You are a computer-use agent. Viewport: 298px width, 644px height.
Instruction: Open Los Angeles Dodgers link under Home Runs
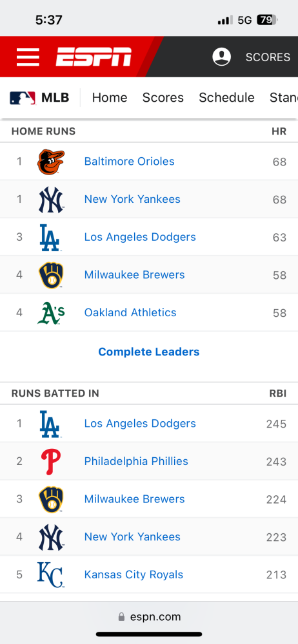coord(140,237)
